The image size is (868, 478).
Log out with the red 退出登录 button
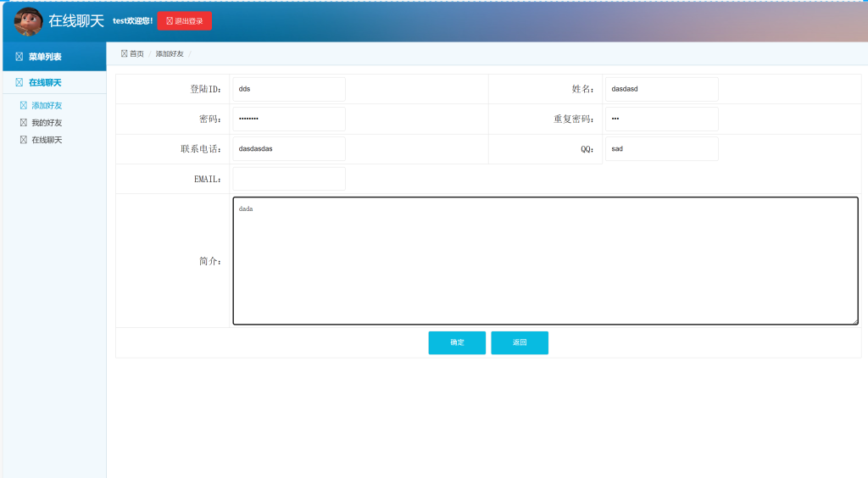(184, 21)
